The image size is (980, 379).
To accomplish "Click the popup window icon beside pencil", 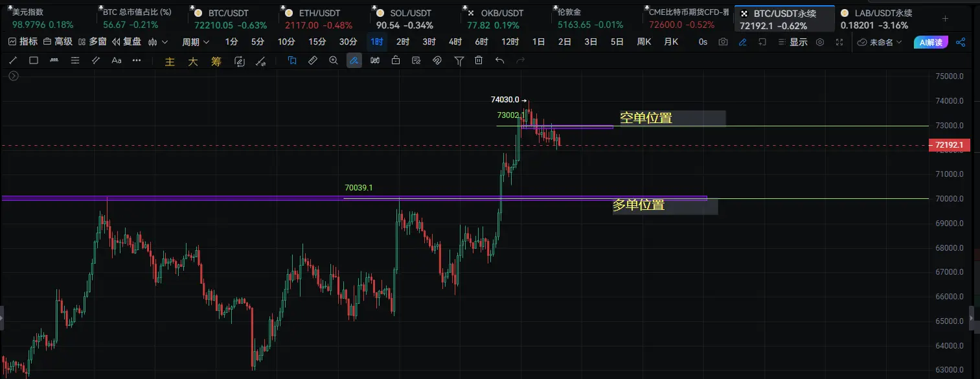I will tap(762, 42).
